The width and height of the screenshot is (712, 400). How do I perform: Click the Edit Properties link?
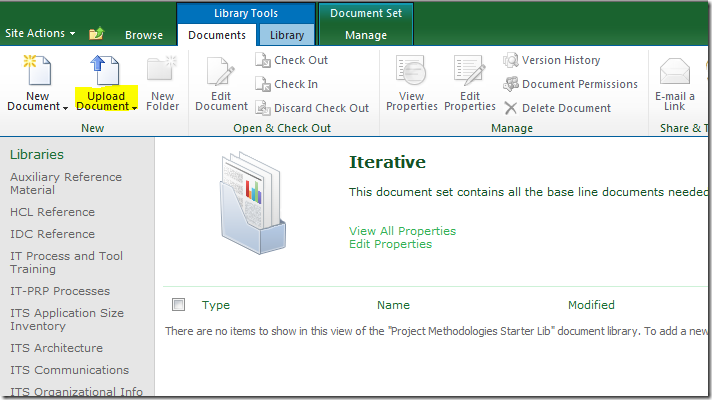390,244
